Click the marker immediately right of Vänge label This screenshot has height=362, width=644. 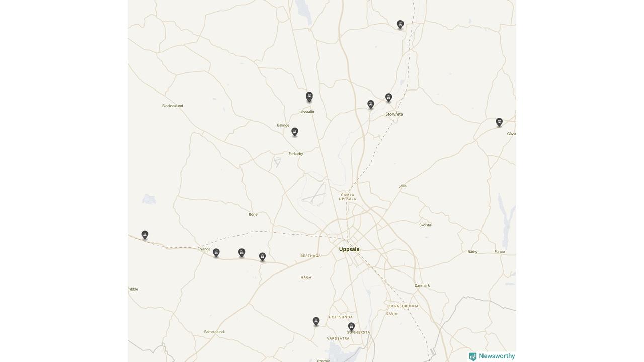coord(216,253)
